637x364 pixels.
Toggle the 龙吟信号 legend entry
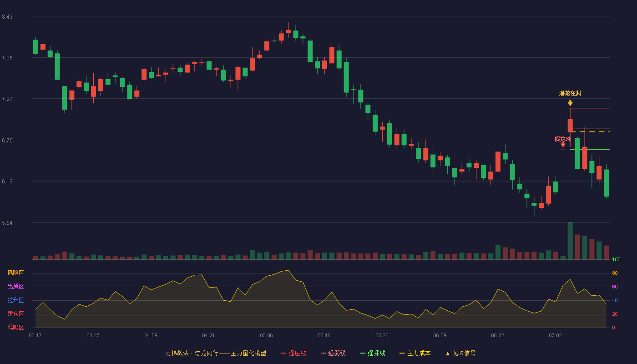coord(460,353)
